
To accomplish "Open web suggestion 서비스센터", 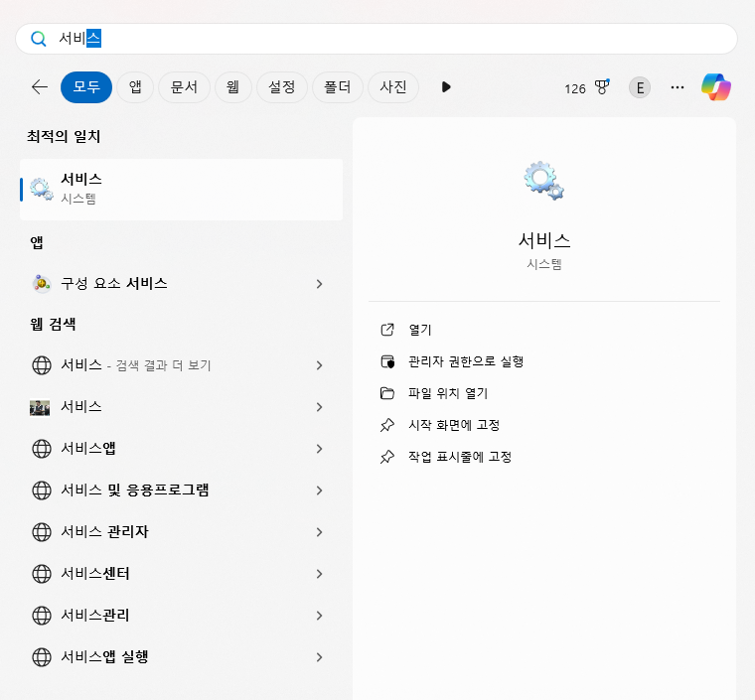I will point(181,574).
